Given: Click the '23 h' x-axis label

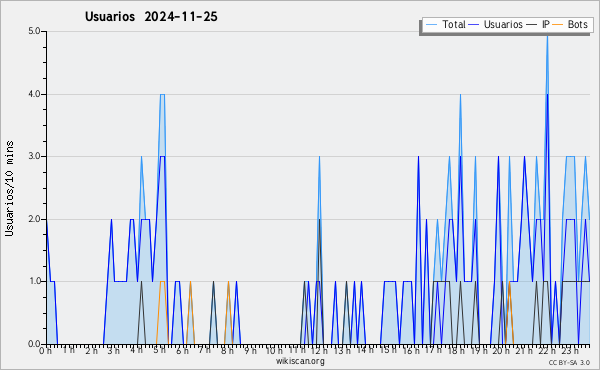Looking at the screenshot, I should click(x=569, y=351).
